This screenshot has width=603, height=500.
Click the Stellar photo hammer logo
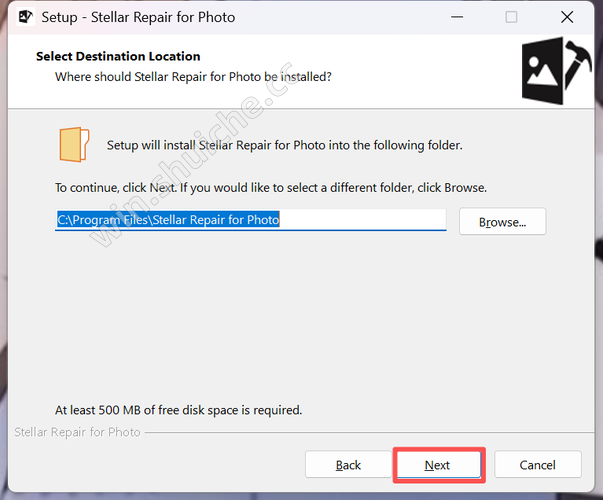point(556,71)
